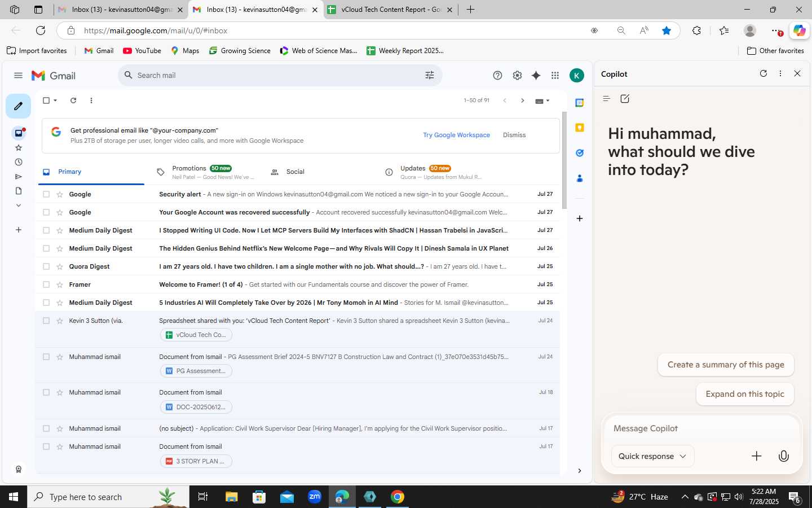Open select-all checkbox dropdown arrow
Viewport: 812px width, 508px height.
(x=55, y=100)
